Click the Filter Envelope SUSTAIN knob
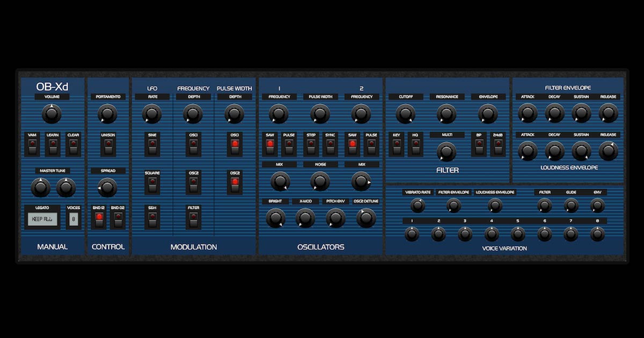 coord(581,113)
